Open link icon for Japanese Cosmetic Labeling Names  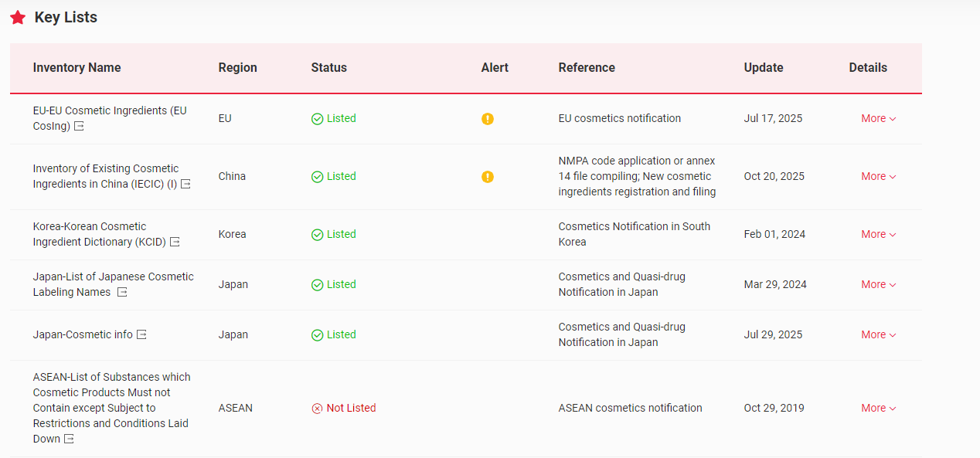point(122,293)
